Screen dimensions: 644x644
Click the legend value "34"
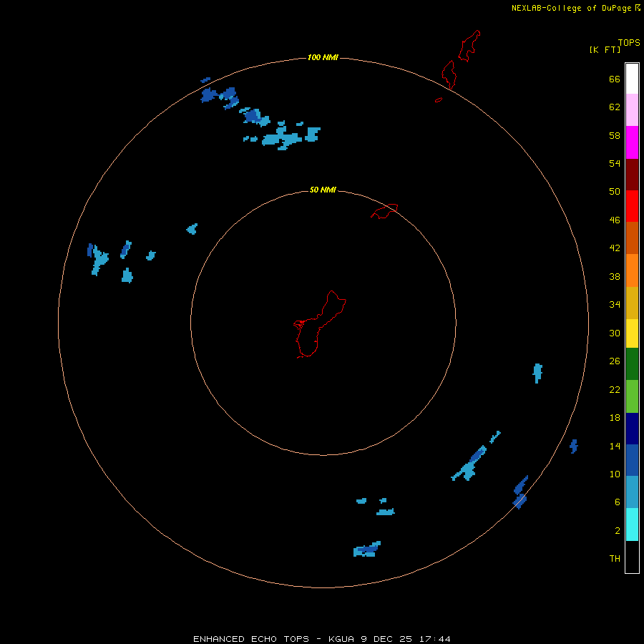pos(615,305)
